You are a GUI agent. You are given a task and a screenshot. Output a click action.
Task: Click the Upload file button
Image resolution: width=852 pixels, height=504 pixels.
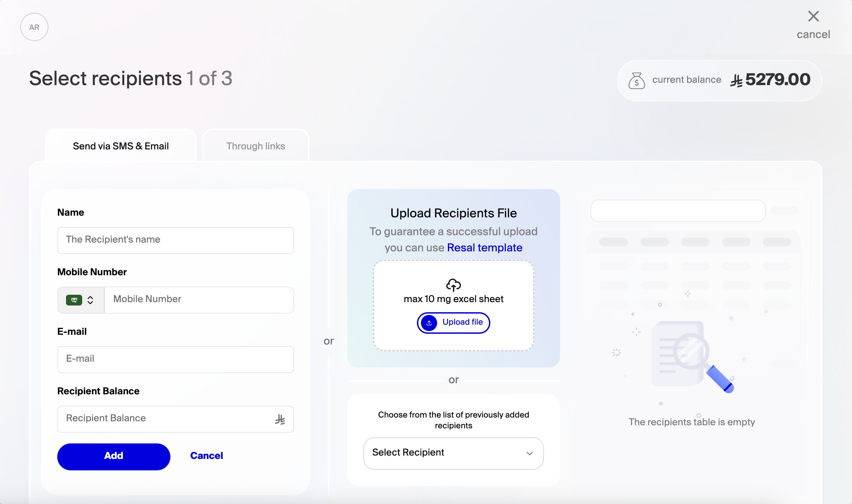point(462,322)
